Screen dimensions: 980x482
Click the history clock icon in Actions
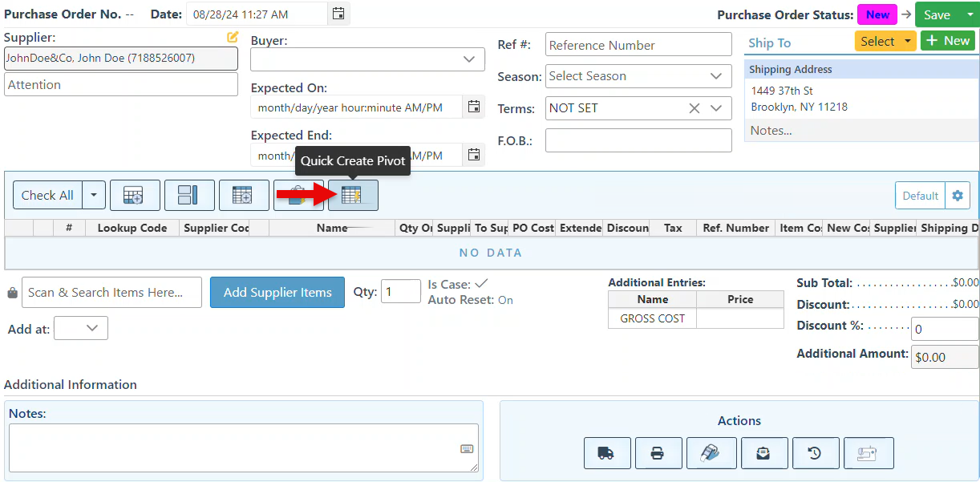click(815, 453)
